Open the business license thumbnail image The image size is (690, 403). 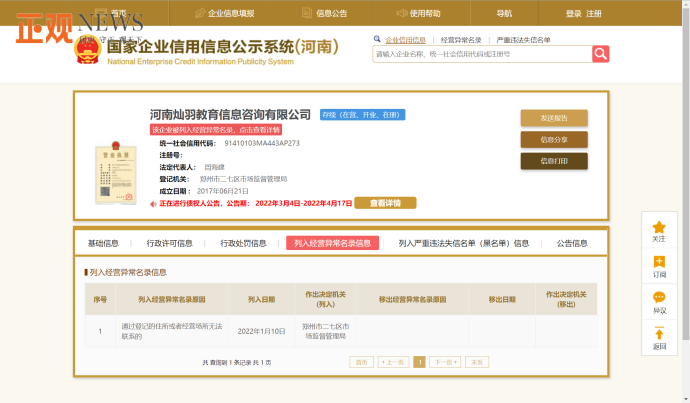pos(116,173)
